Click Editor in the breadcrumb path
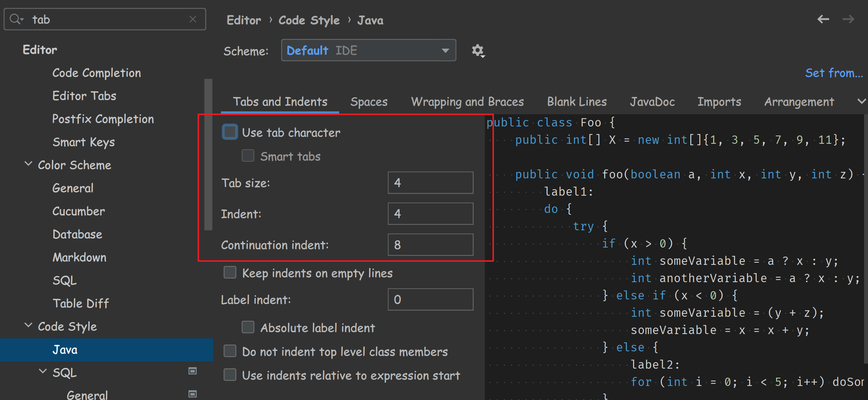Image resolution: width=868 pixels, height=400 pixels. click(244, 20)
